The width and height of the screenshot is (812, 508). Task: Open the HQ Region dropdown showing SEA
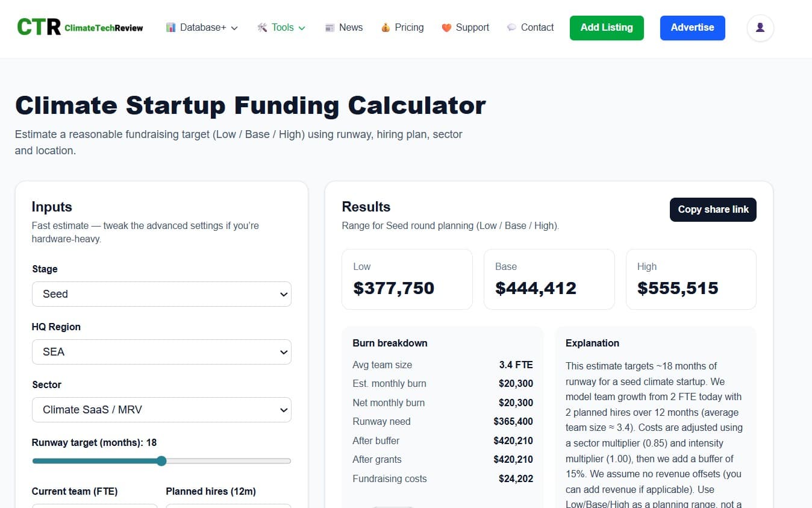click(x=161, y=352)
